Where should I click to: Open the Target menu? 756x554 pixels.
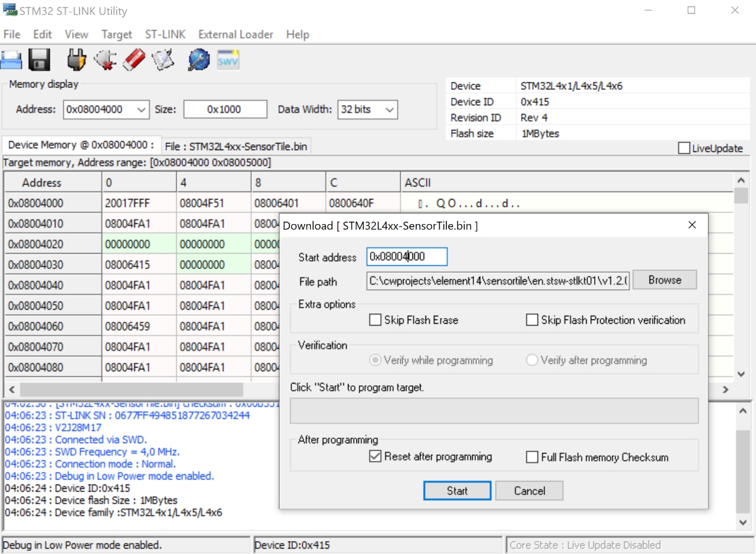pyautogui.click(x=117, y=34)
